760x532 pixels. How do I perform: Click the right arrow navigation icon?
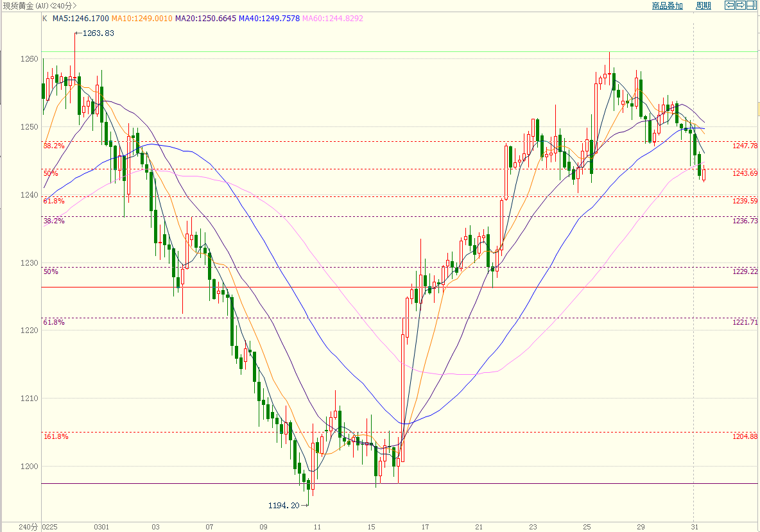tap(740, 5)
